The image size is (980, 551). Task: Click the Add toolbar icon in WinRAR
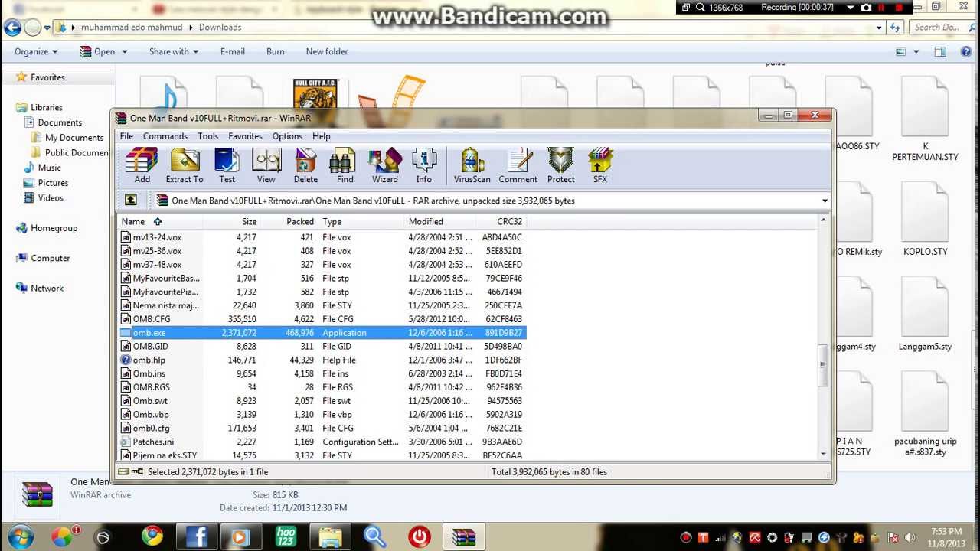click(142, 166)
